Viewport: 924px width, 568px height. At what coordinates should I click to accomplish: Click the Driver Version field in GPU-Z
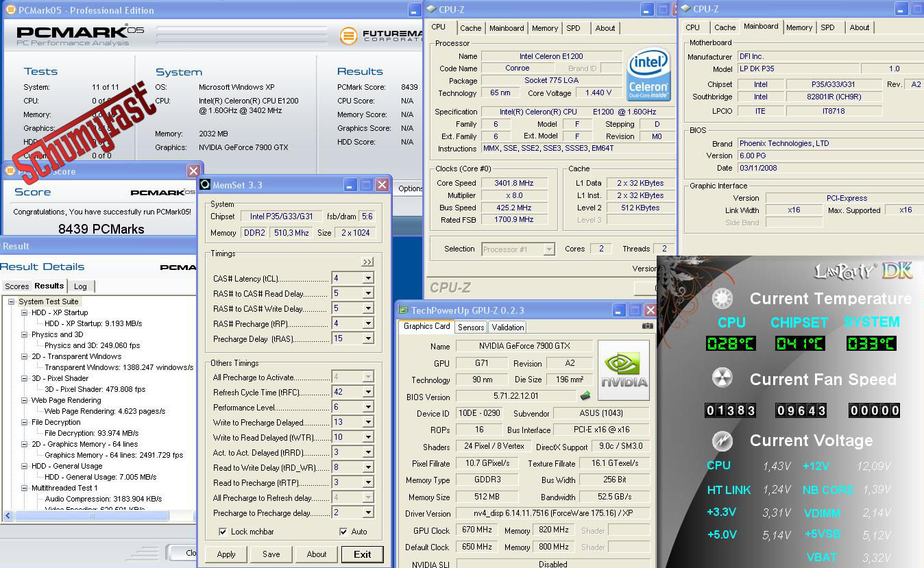[552, 513]
